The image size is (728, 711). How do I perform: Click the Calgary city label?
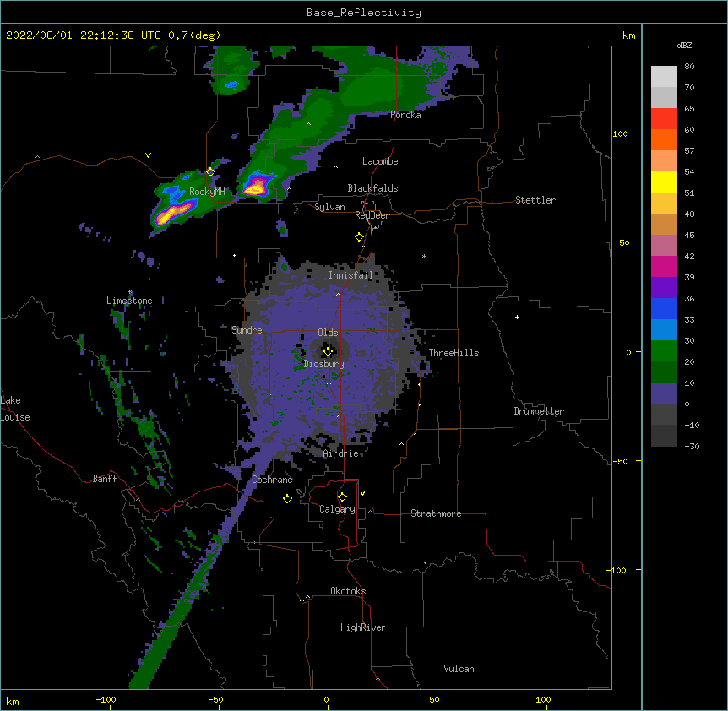[337, 509]
